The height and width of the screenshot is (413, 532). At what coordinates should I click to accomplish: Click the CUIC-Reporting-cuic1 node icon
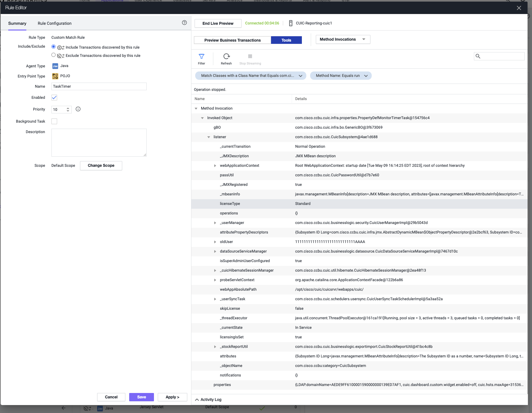click(x=290, y=23)
